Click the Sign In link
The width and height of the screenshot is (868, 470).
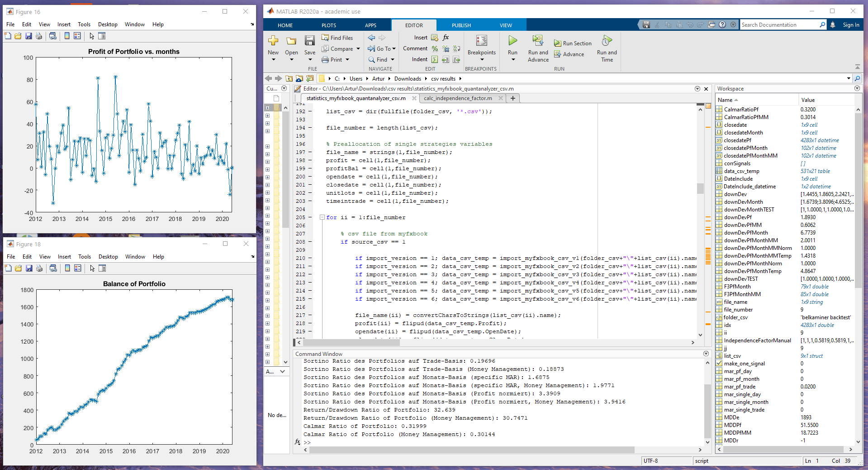pos(851,25)
